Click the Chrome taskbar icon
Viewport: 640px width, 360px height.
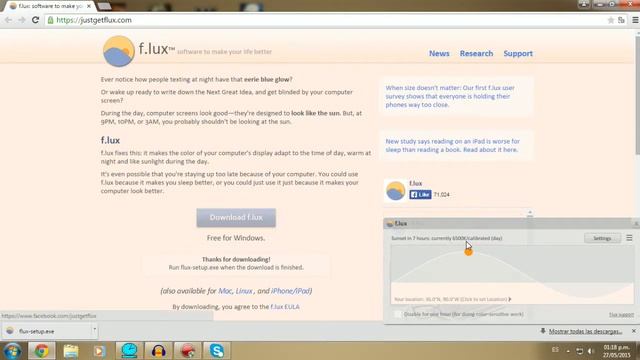point(42,351)
